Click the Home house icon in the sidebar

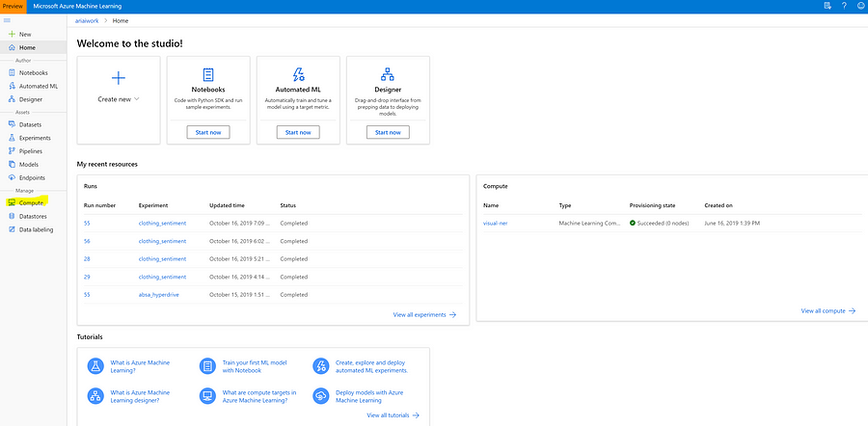click(12, 47)
